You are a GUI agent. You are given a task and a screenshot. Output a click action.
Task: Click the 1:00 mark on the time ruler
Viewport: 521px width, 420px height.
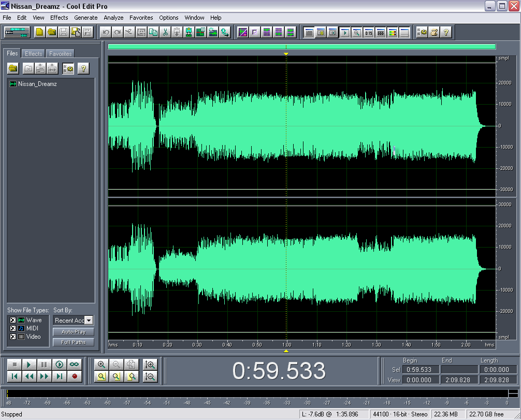pyautogui.click(x=286, y=344)
